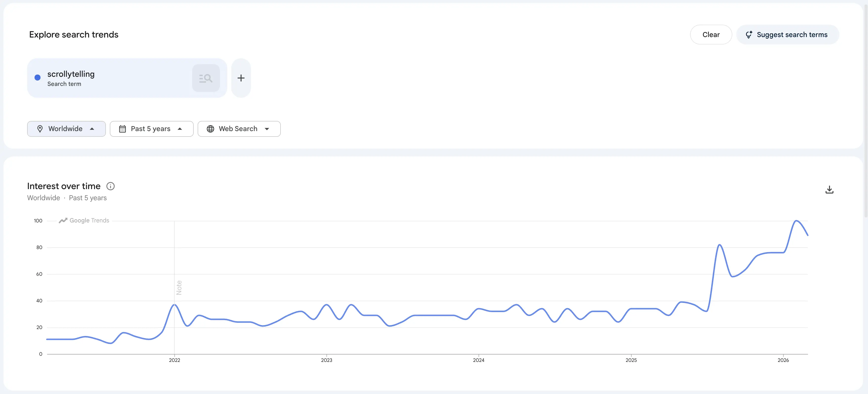Click the Explore search trends heading
868x394 pixels.
pyautogui.click(x=74, y=34)
